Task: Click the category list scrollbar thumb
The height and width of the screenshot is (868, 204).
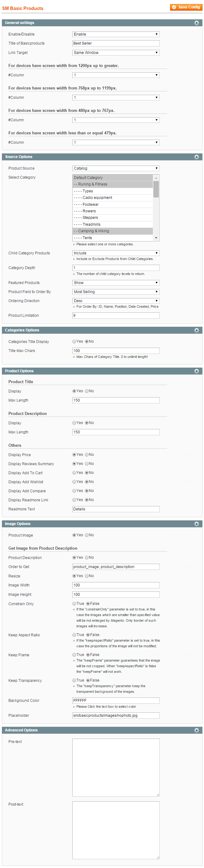Action: point(156,189)
